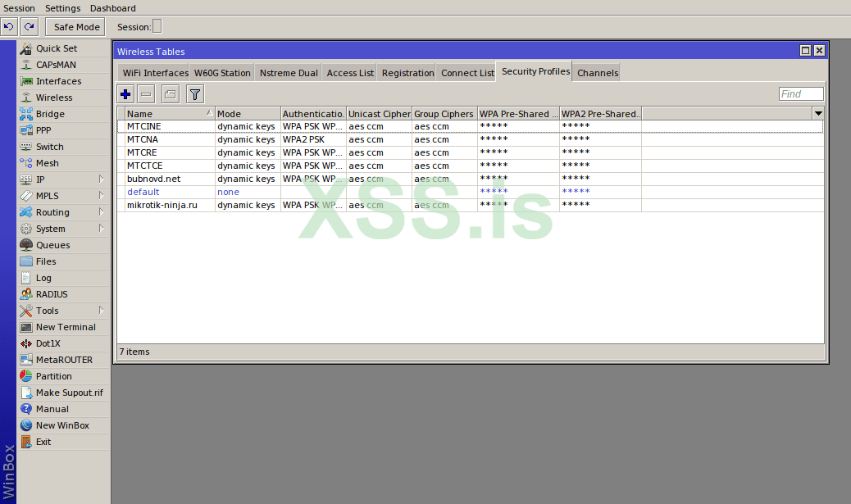Open the Session menu

[x=19, y=8]
